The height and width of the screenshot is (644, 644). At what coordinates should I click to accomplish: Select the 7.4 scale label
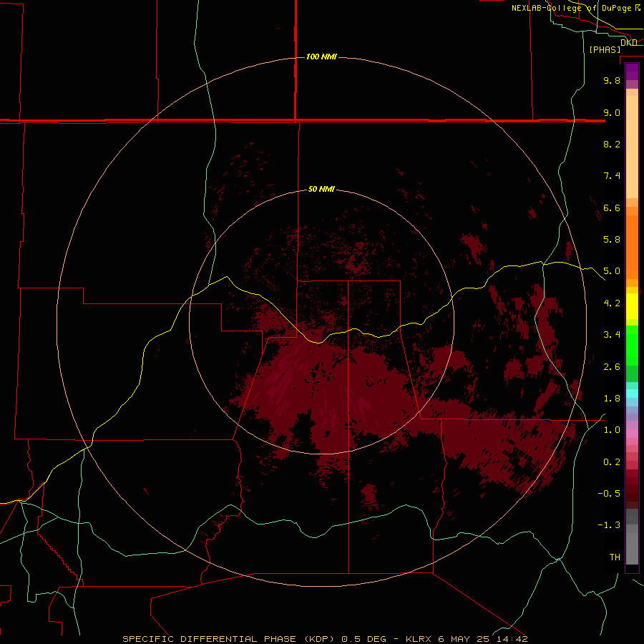(612, 176)
